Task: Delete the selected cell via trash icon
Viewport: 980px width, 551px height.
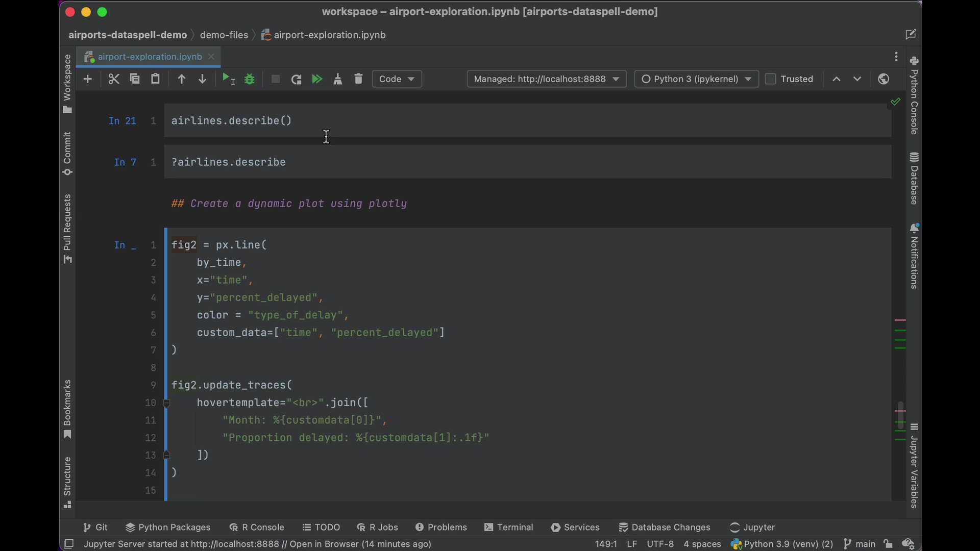Action: click(358, 79)
